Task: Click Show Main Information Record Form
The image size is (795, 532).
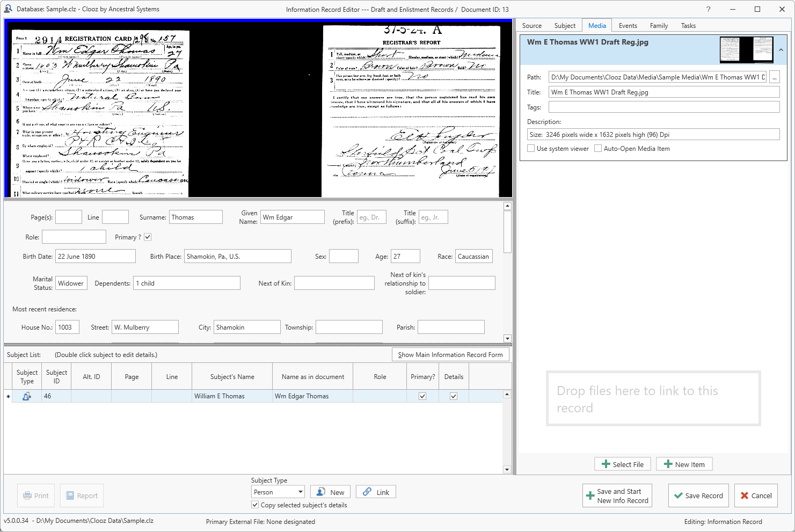Action: click(x=450, y=355)
